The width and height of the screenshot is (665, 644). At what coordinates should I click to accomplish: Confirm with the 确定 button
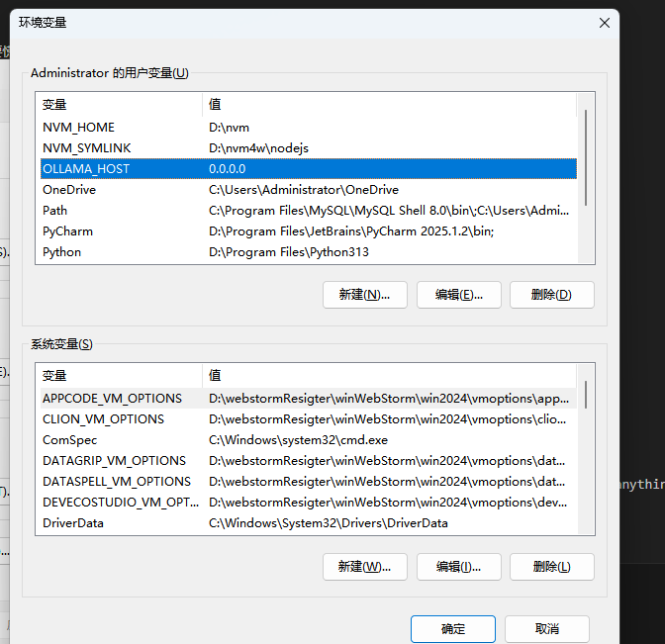pos(453,629)
